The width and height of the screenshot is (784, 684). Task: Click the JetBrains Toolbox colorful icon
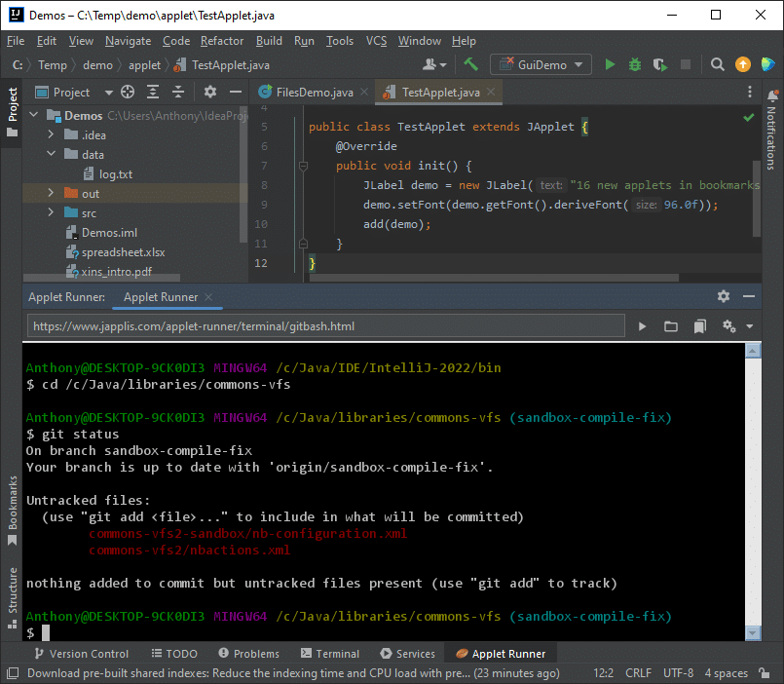pos(768,64)
